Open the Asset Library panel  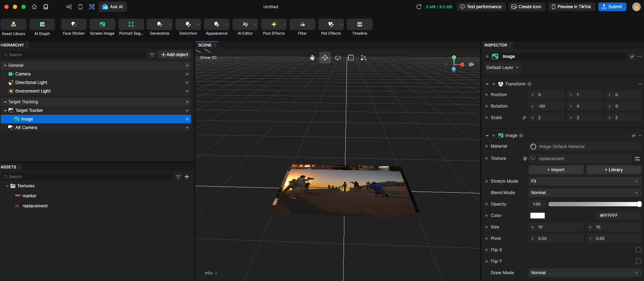click(14, 28)
